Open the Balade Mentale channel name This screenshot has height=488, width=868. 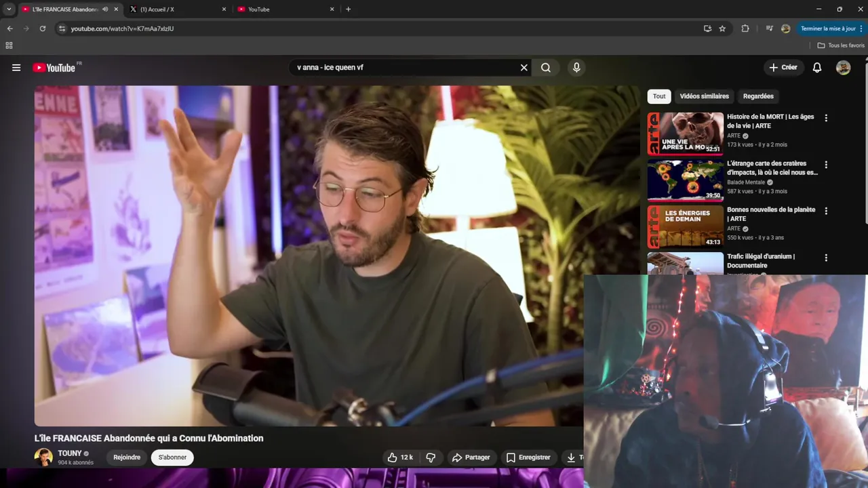click(746, 182)
